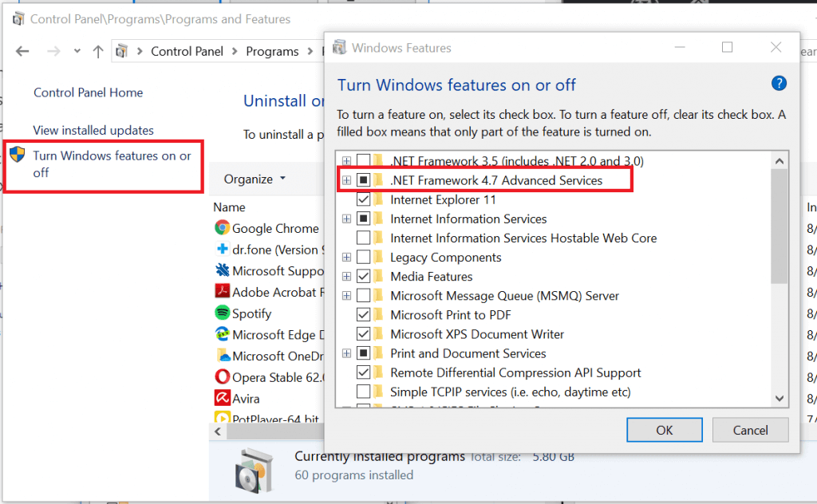
Task: Click the Google Chrome program icon
Action: coord(222,228)
